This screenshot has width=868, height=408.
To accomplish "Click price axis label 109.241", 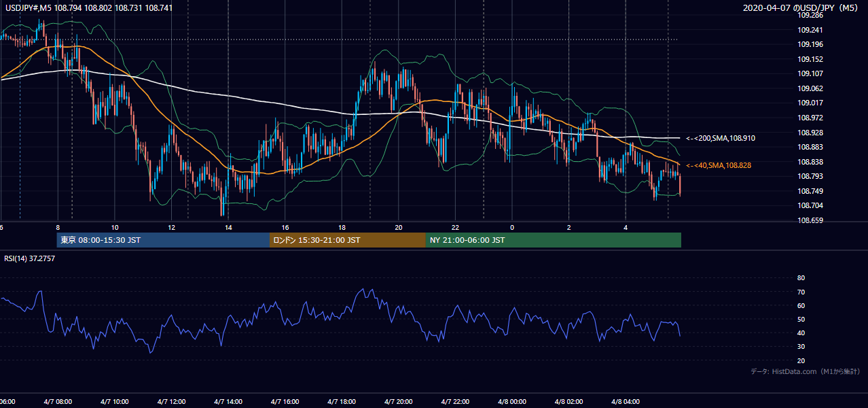I will pyautogui.click(x=810, y=29).
